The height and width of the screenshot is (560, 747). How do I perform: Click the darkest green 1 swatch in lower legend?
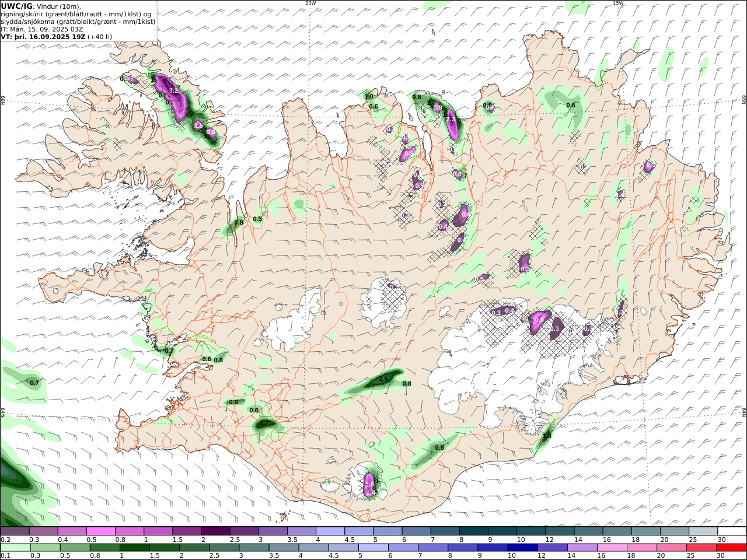(x=135, y=548)
